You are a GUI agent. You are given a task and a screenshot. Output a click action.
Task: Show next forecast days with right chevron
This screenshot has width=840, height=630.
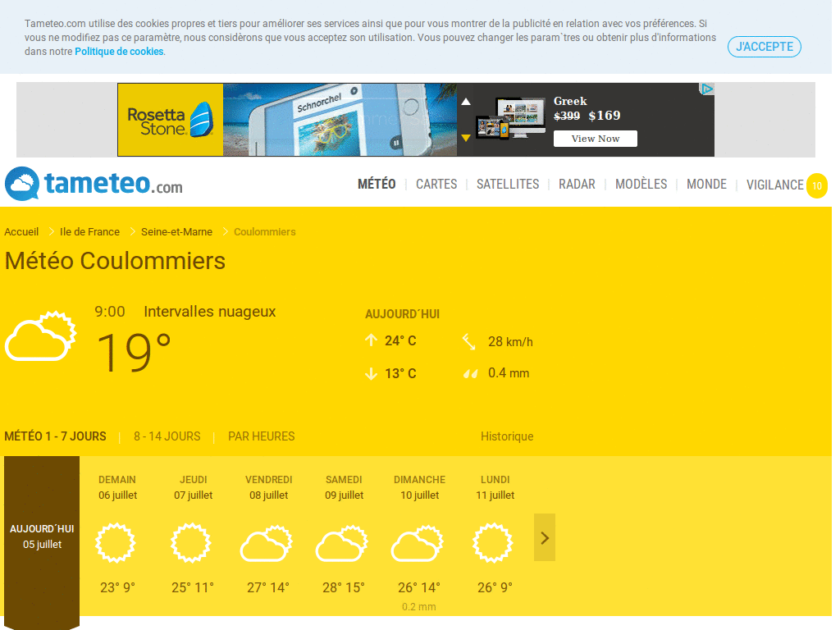pos(545,537)
